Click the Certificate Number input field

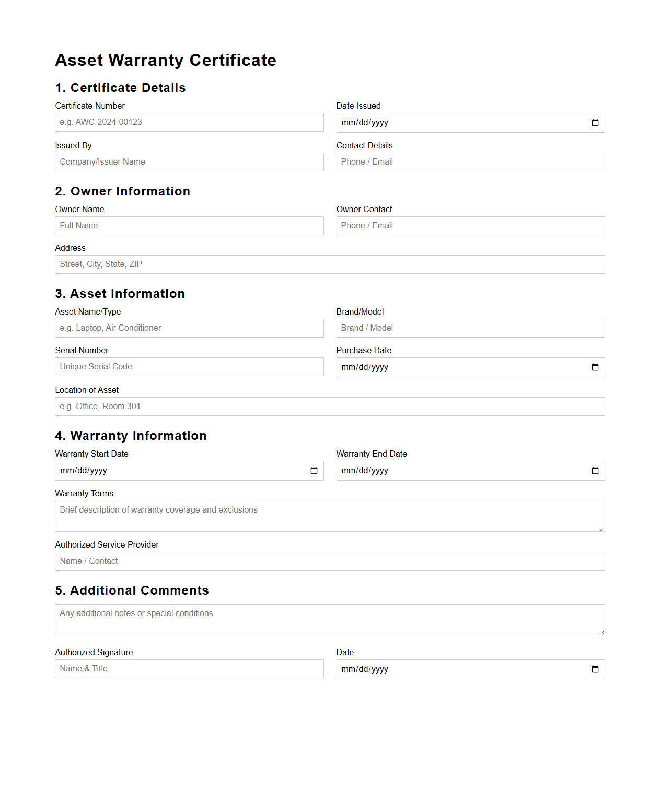click(189, 122)
